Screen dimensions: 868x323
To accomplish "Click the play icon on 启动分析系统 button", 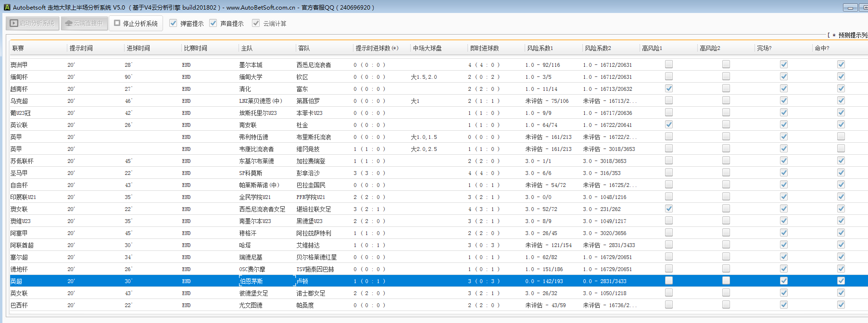I will (14, 23).
